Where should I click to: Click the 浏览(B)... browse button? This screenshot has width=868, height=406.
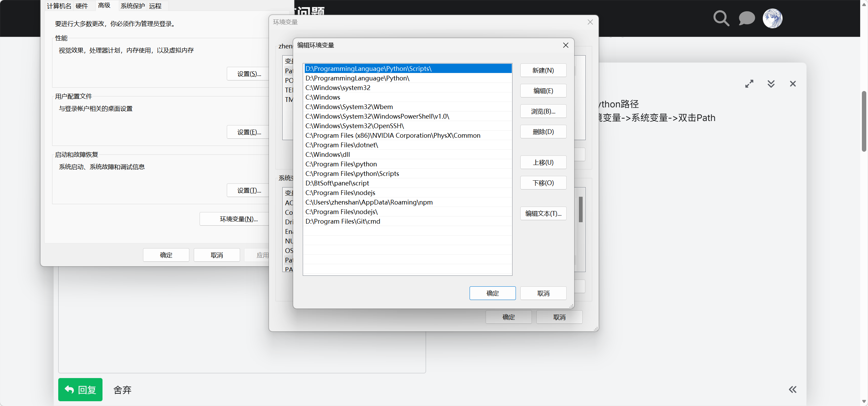click(x=543, y=111)
